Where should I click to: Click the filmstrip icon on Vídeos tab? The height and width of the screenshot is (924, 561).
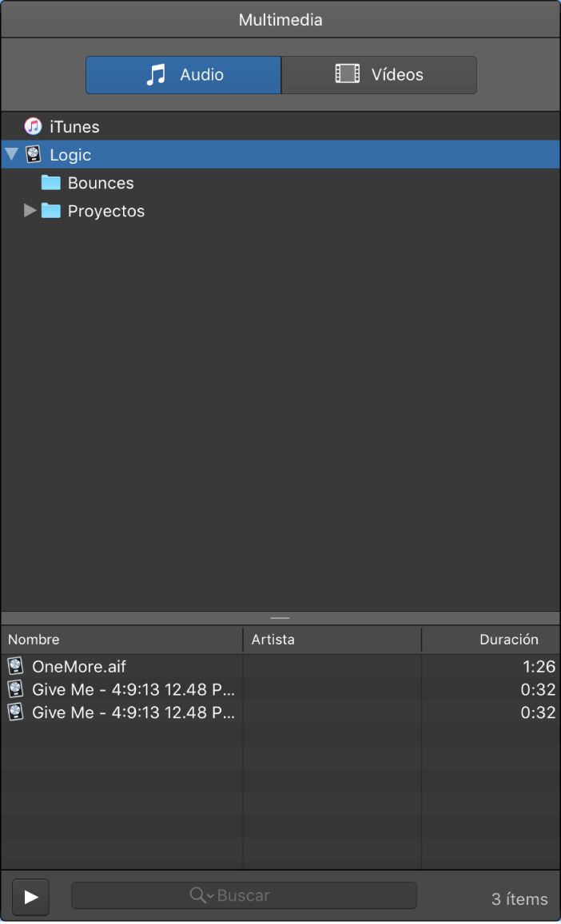[x=348, y=73]
